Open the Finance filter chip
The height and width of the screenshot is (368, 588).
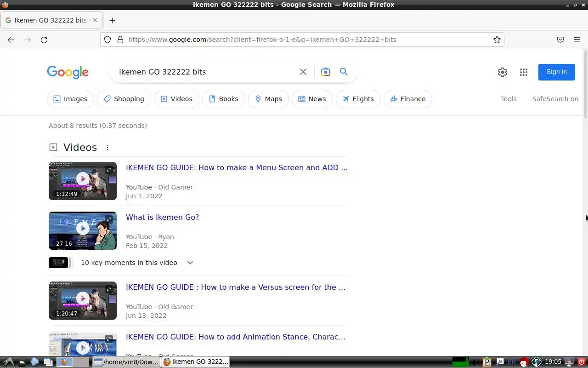pos(408,99)
